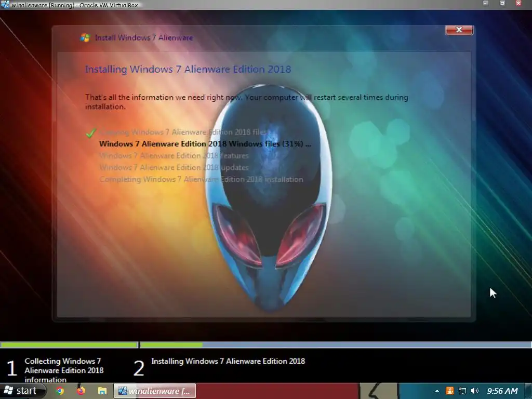Screen dimensions: 532x399
Task: Click the 9:56 AM clock
Action: coord(502,391)
